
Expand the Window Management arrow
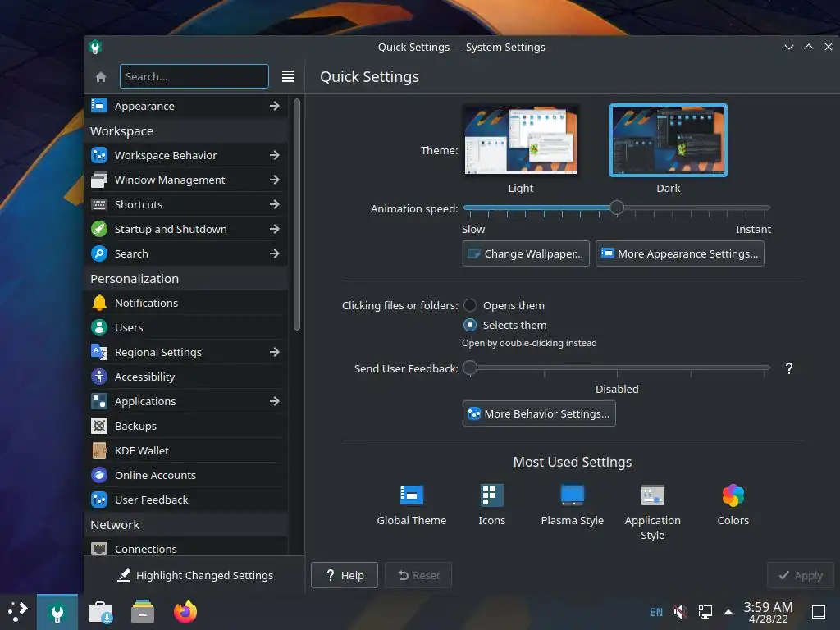coord(274,180)
